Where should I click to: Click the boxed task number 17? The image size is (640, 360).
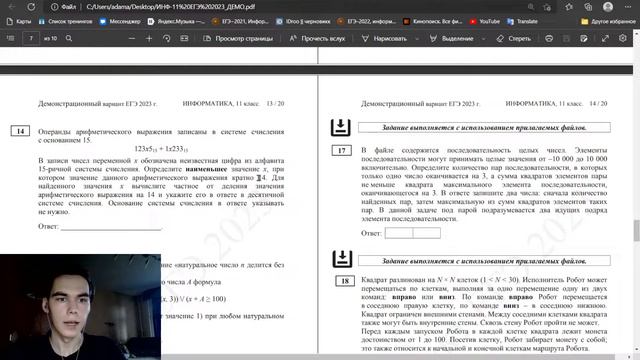click(x=342, y=151)
